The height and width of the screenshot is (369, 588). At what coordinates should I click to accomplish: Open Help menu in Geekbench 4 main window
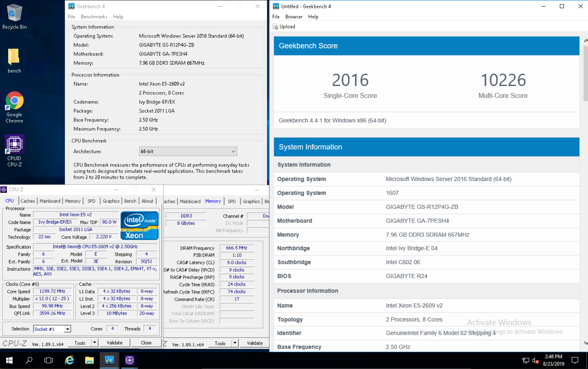[118, 17]
